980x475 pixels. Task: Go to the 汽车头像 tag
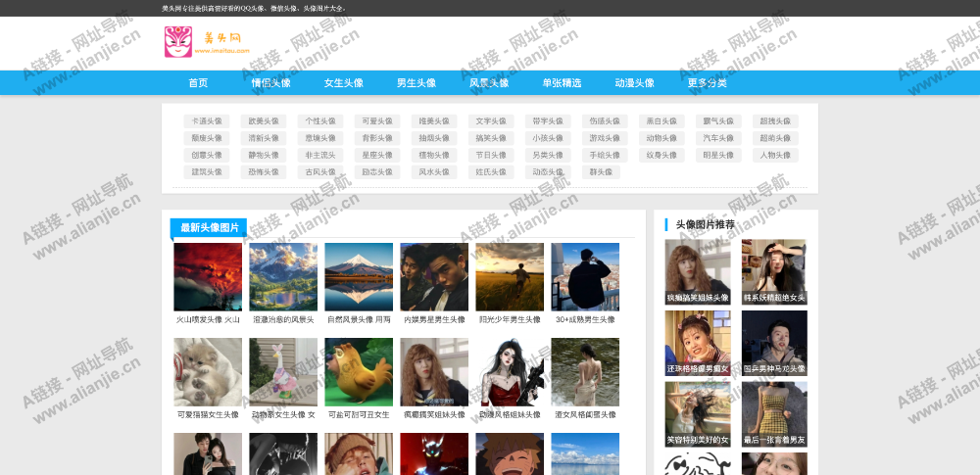[718, 138]
